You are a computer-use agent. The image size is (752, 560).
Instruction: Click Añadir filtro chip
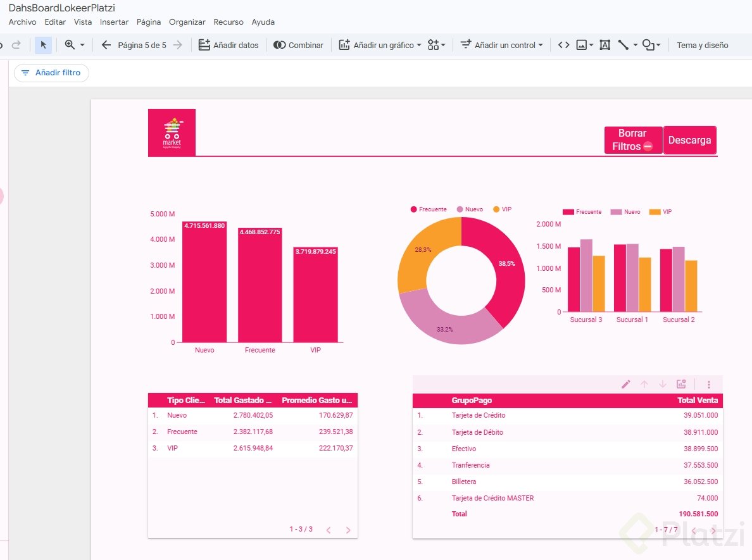51,73
